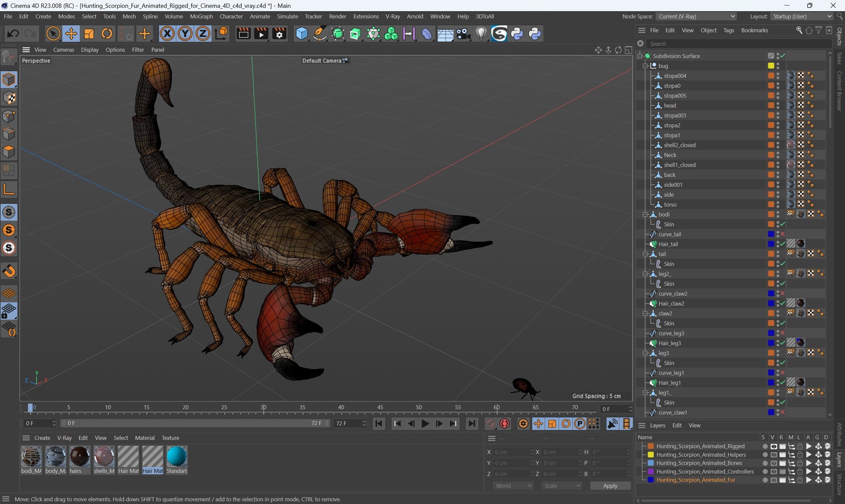This screenshot has height=504, width=845.
Task: Open Bookmarks in Objects manager
Action: click(754, 30)
